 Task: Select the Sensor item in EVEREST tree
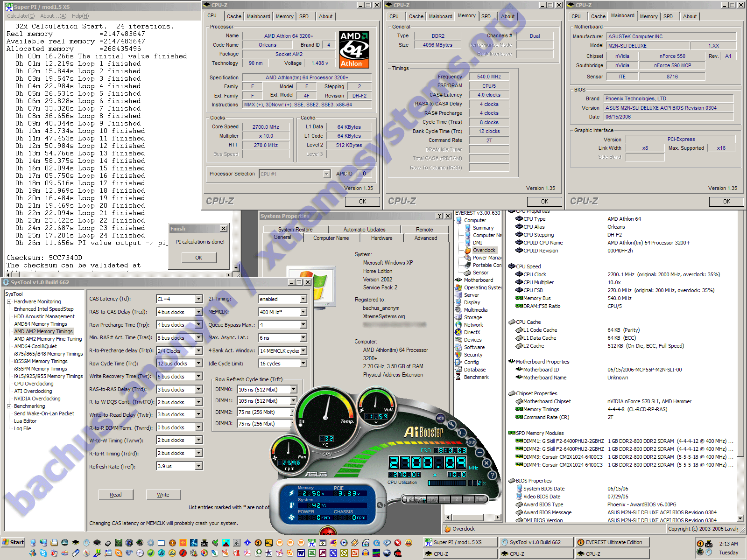point(480,273)
